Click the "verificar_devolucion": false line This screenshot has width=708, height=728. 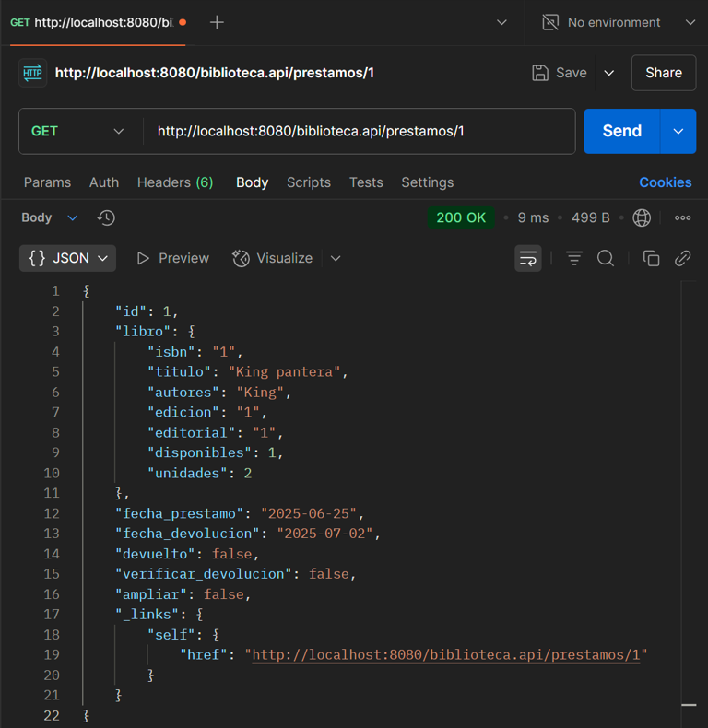235,574
